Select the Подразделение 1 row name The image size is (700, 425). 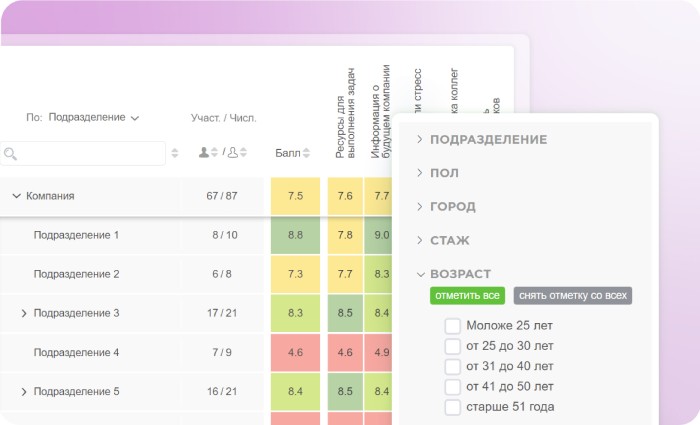pyautogui.click(x=76, y=235)
